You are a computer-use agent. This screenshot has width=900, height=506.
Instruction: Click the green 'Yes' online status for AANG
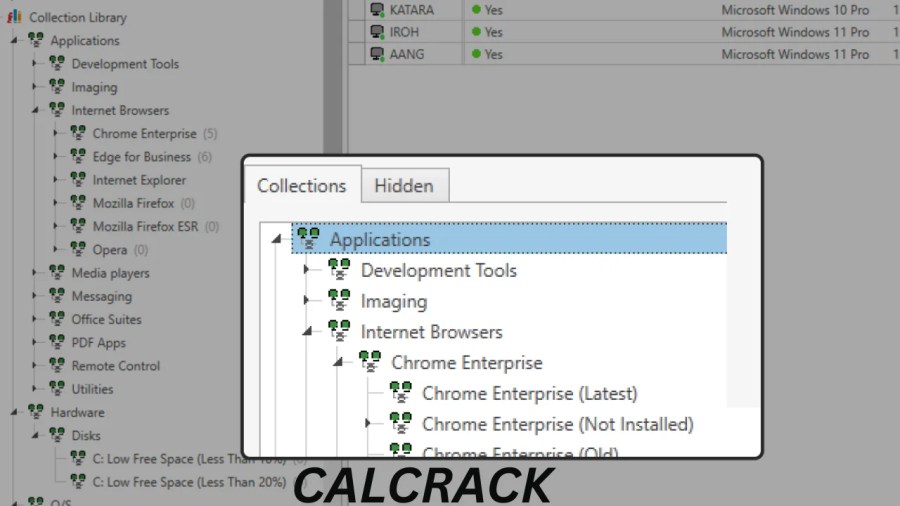(x=487, y=54)
